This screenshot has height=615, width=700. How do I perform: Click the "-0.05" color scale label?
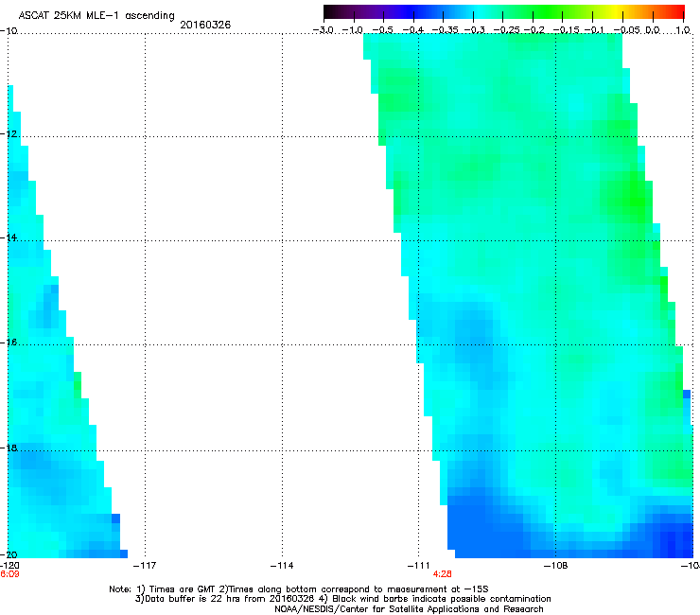[627, 30]
